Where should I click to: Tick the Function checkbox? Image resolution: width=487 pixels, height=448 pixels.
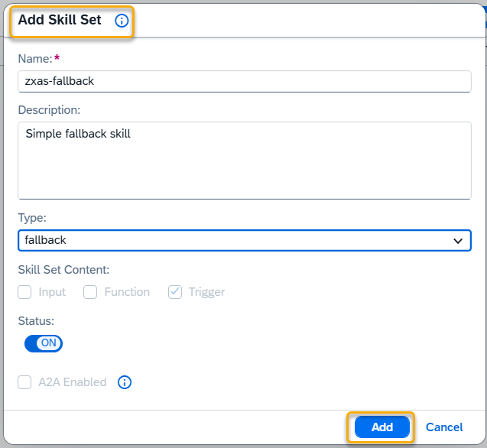(x=90, y=292)
